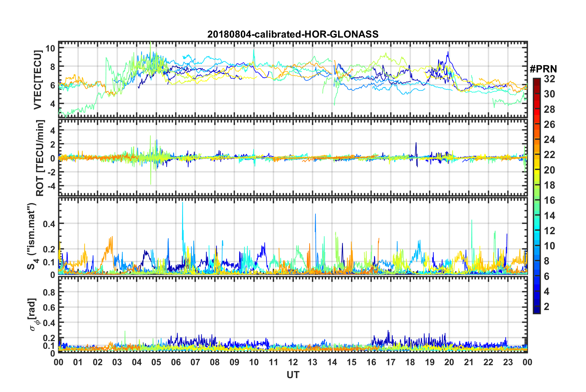
Task: Click the S4 y-axis tick "0.2"
Action: [49, 249]
